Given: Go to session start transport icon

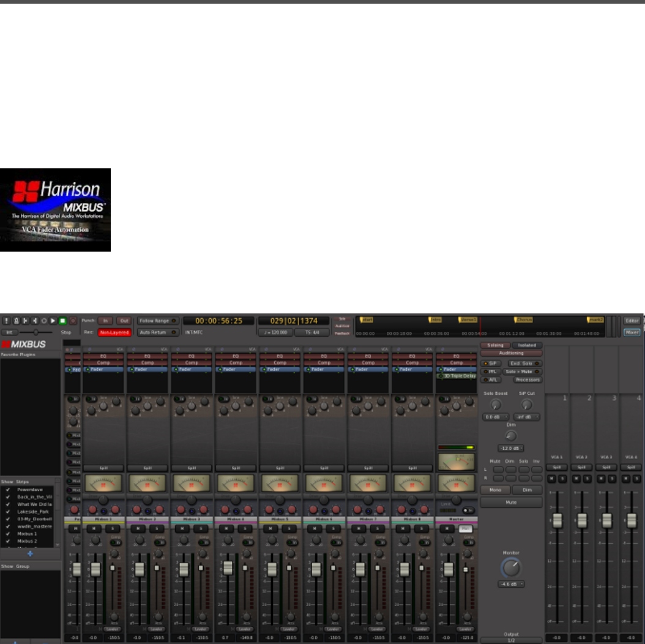Looking at the screenshot, I should tap(26, 321).
